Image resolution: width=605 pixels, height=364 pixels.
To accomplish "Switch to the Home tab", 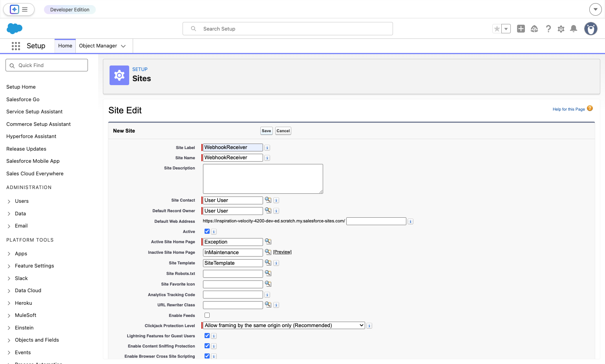I will click(65, 46).
